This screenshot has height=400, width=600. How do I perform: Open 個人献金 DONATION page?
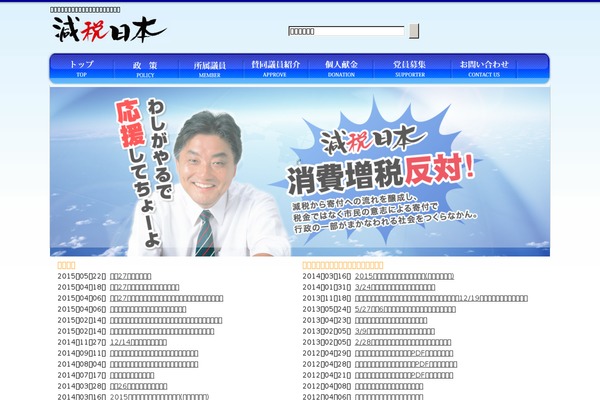[x=341, y=69]
